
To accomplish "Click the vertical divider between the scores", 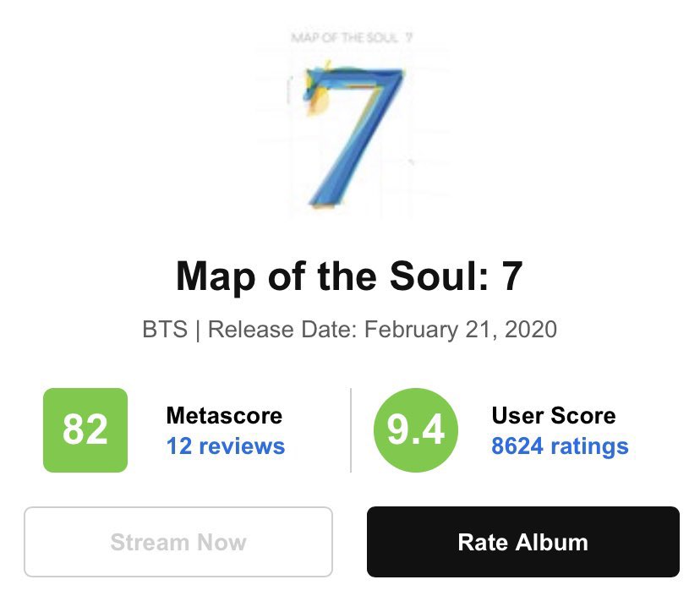I will (351, 430).
